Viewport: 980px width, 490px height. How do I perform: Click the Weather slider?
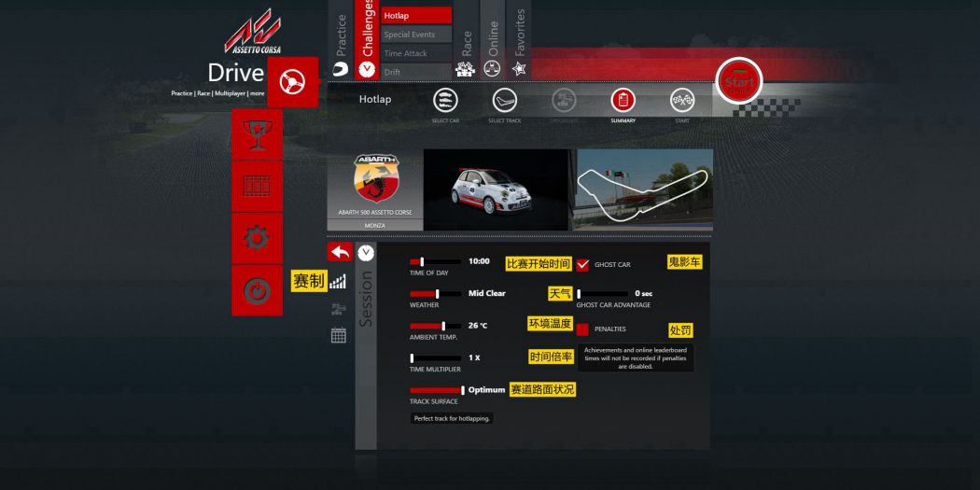point(435,294)
